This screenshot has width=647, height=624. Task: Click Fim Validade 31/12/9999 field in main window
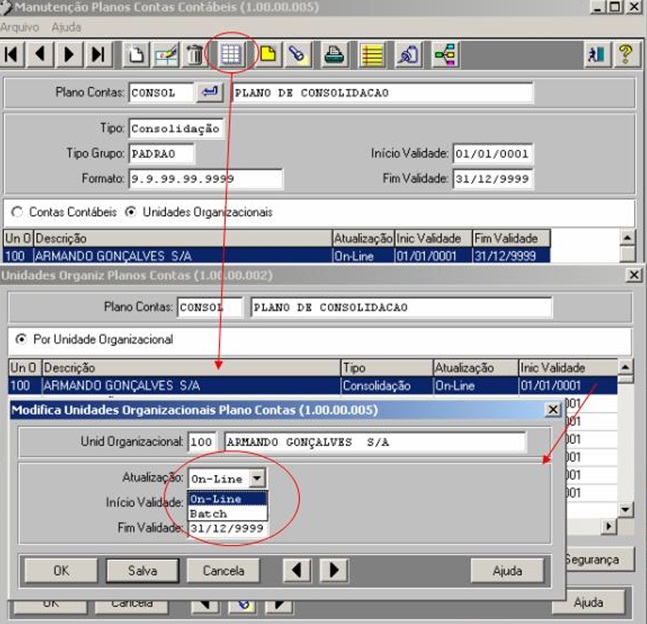(493, 179)
